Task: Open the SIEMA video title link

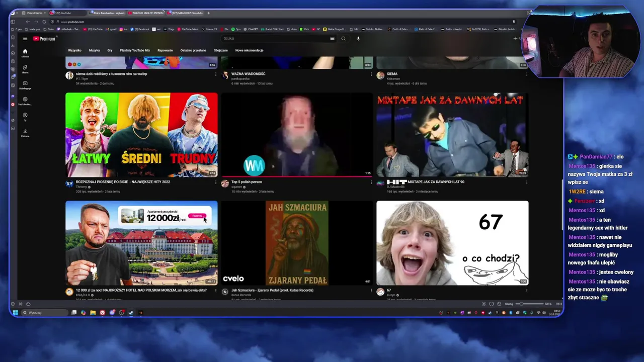Action: [x=392, y=74]
